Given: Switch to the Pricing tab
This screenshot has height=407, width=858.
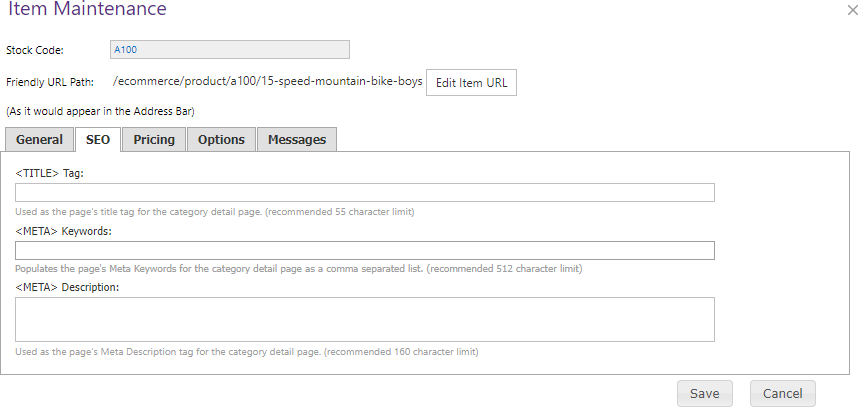Looking at the screenshot, I should click(x=154, y=139).
